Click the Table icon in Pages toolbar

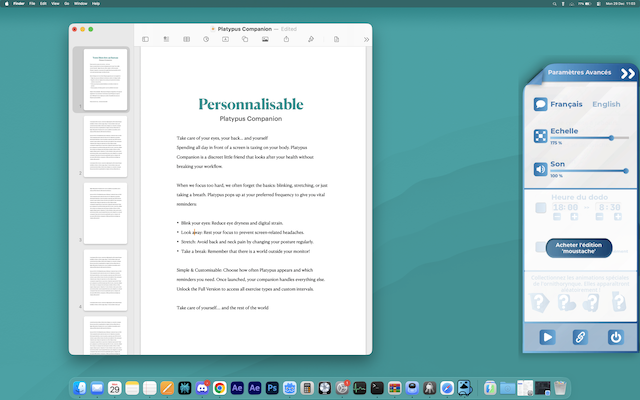[x=186, y=39]
